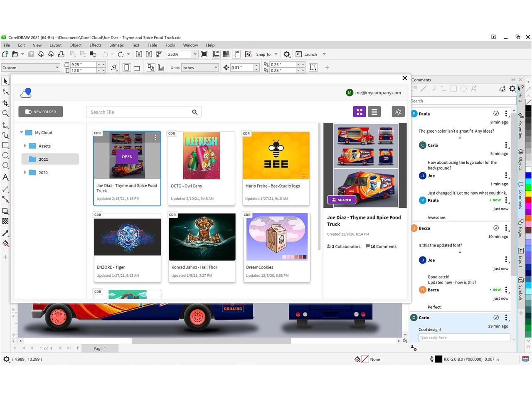The width and height of the screenshot is (532, 399).
Task: Select the Zoom tool in toolbox
Action: [x=5, y=113]
